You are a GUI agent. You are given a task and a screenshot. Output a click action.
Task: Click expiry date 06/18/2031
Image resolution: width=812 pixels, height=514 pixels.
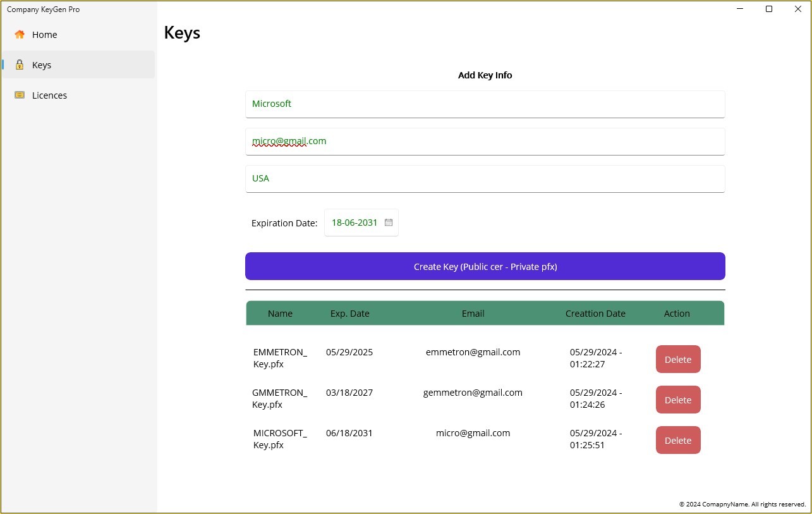[349, 433]
